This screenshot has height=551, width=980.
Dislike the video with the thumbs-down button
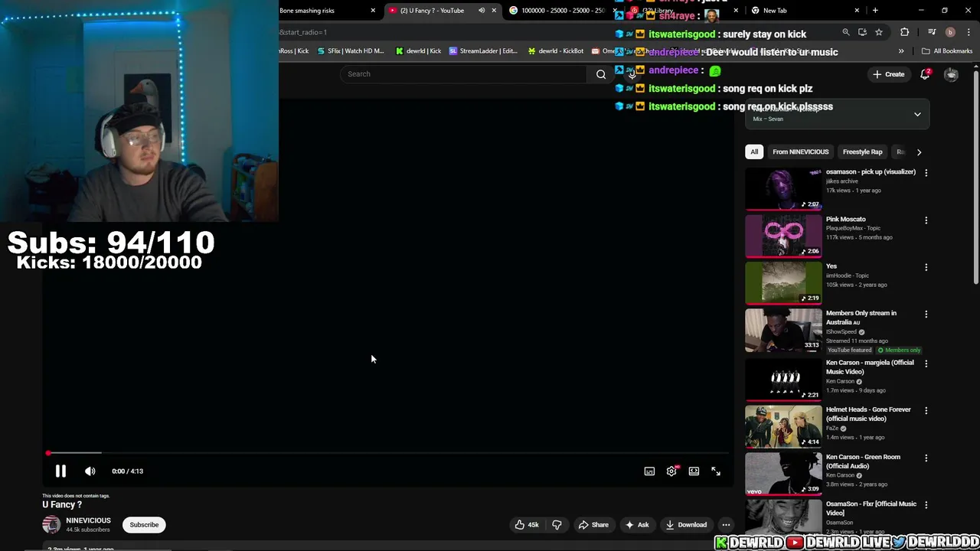tap(557, 525)
